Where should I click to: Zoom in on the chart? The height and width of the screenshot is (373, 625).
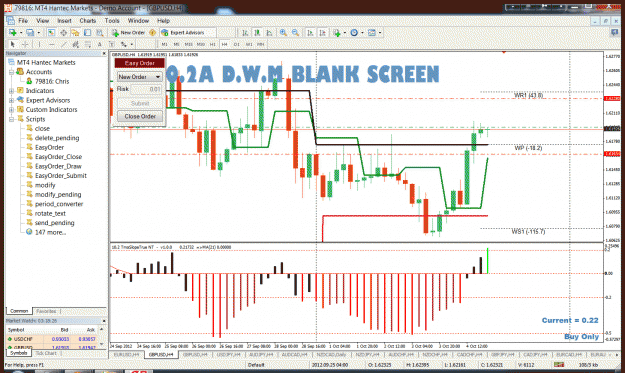283,33
